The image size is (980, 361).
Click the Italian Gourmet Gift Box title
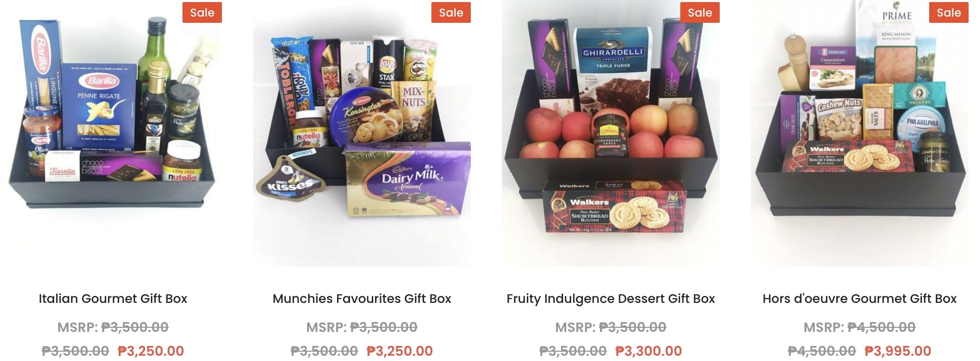(113, 299)
